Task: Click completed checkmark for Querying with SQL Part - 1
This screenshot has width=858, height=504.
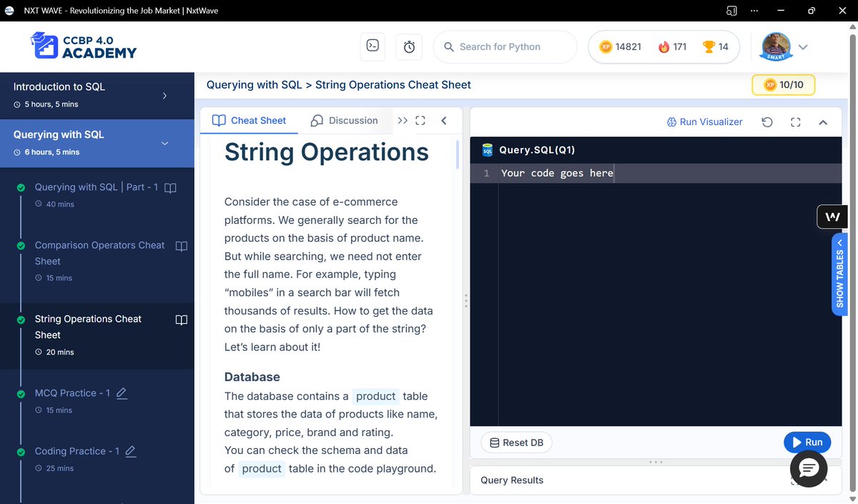Action: [x=21, y=188]
